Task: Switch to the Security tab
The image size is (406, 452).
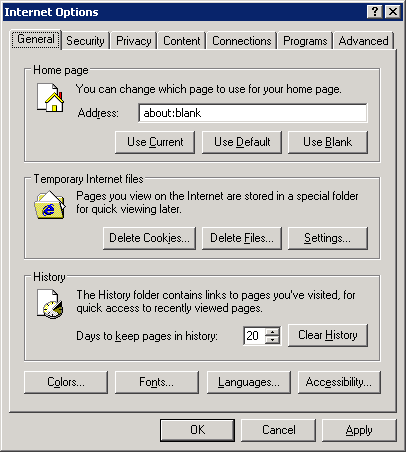Action: coord(85,41)
